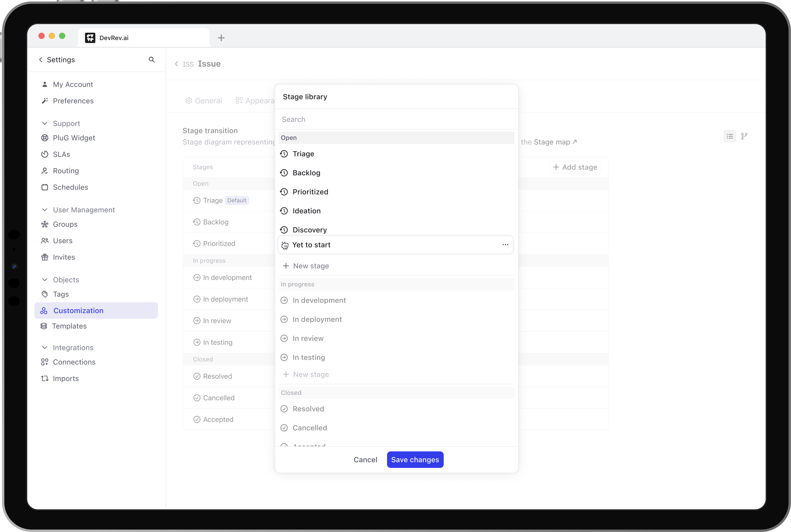Click the Tags label icon
The image size is (791, 532).
point(44,294)
